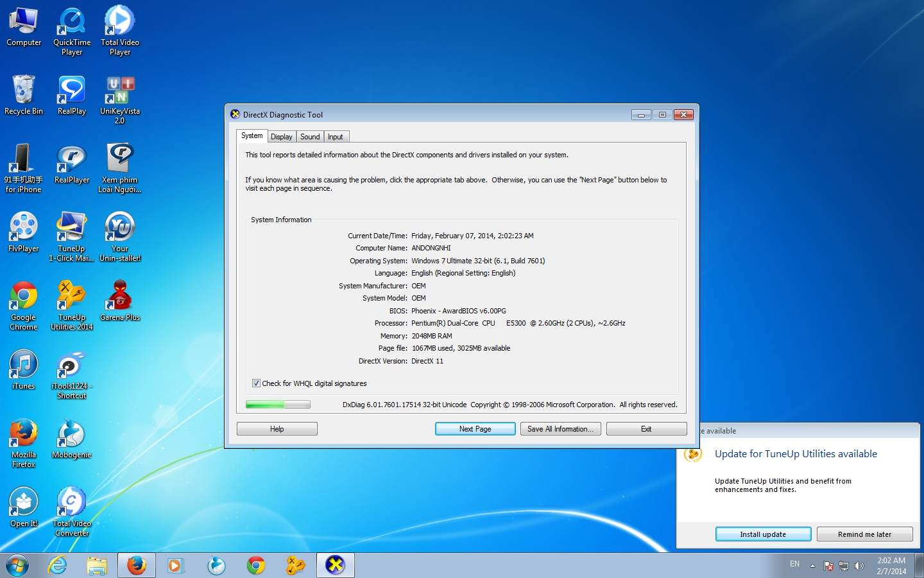Open QuickTime Player desktop shortcut
The image size is (924, 578).
(x=72, y=31)
